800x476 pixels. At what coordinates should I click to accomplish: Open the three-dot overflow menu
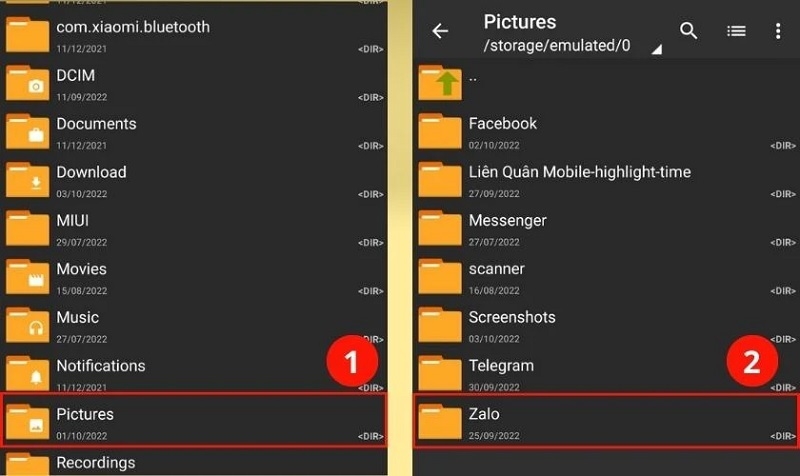point(778,31)
